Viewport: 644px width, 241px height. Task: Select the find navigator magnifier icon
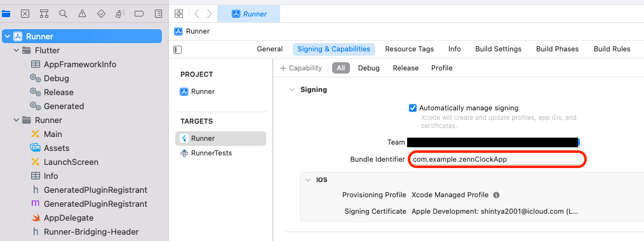click(63, 13)
